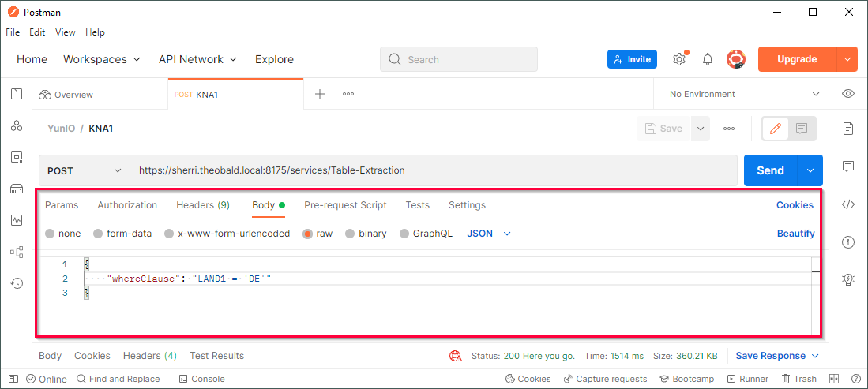Open the File menu
The height and width of the screenshot is (389, 868).
pos(13,32)
